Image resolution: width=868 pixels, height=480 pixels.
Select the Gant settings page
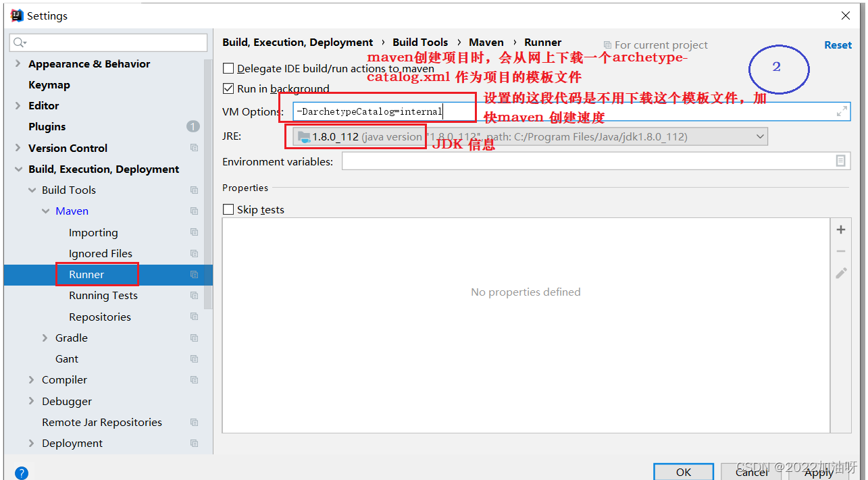point(67,358)
